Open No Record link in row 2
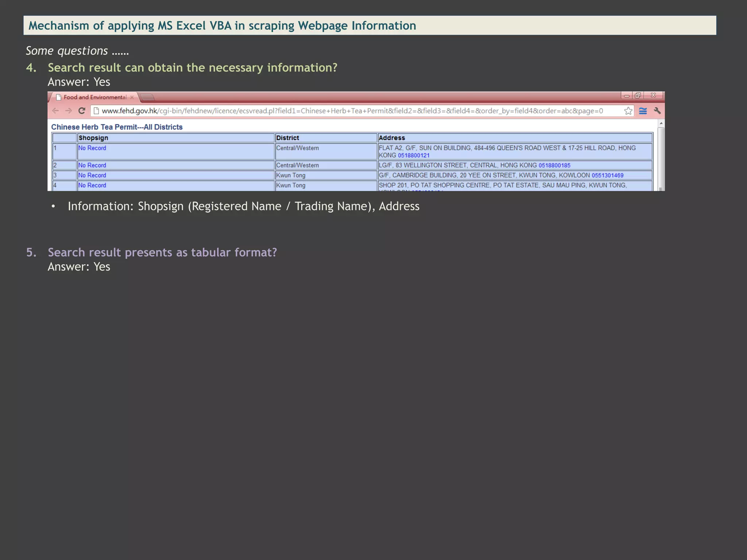Screen dimensions: 747x560 click(x=92, y=165)
